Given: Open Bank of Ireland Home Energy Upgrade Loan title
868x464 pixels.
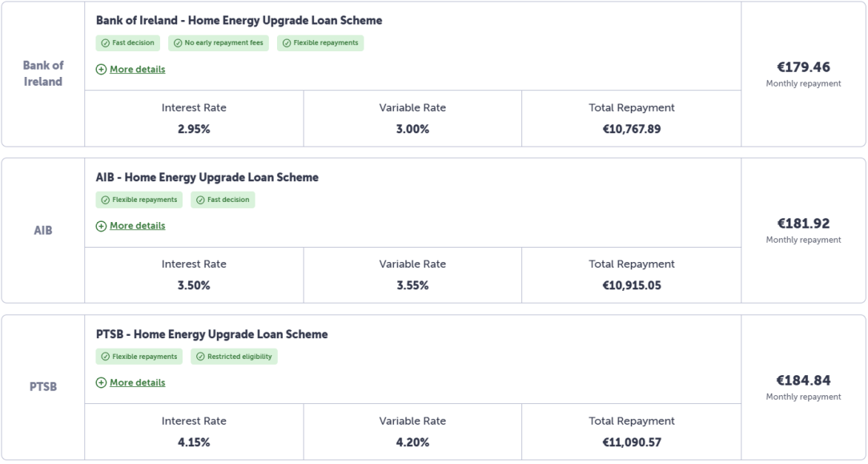Looking at the screenshot, I should [x=239, y=21].
